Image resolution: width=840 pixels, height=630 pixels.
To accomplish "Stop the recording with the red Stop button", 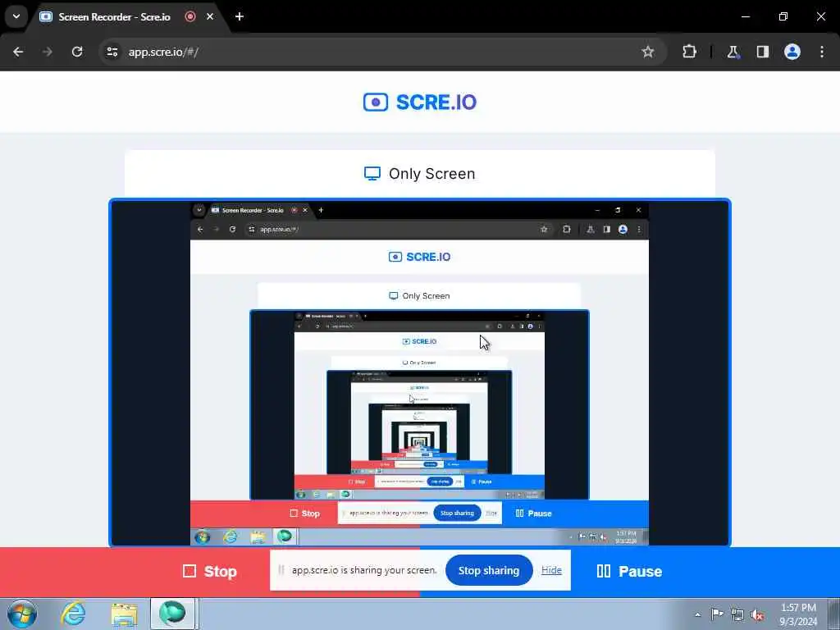I will pos(209,571).
